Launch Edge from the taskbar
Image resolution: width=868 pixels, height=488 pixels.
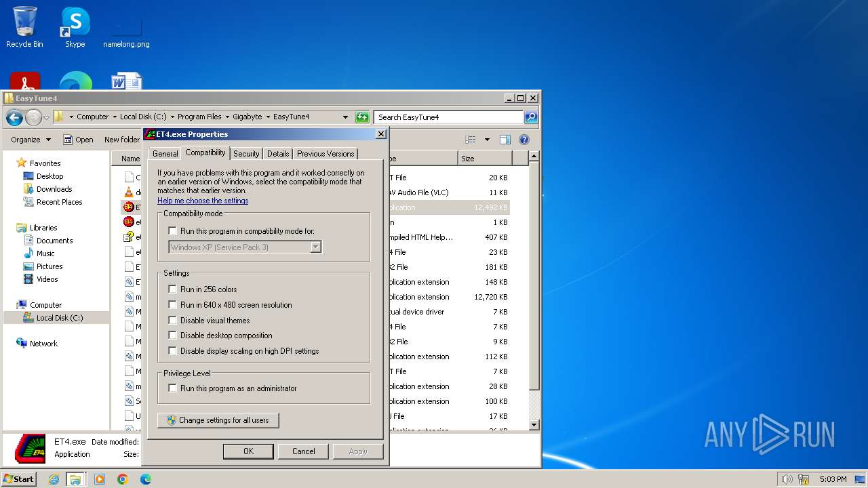pyautogui.click(x=145, y=479)
